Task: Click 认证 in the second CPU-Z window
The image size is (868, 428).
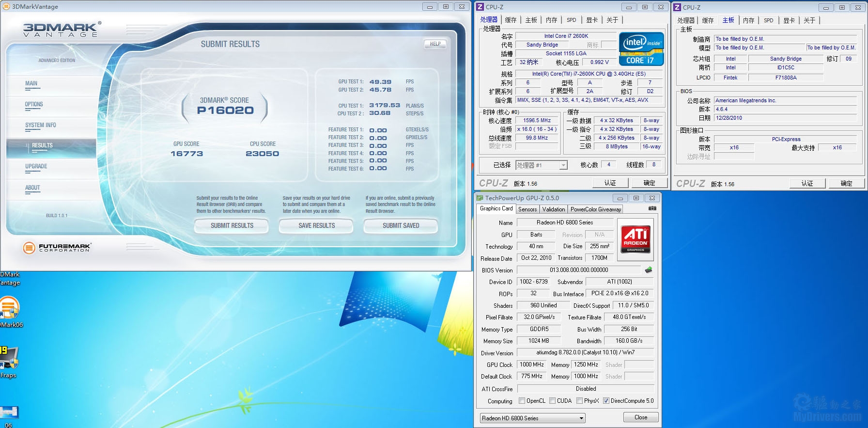Action: click(807, 183)
